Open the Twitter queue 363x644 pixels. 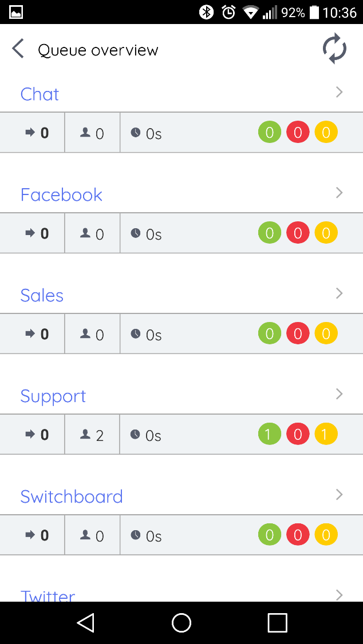pos(48,595)
